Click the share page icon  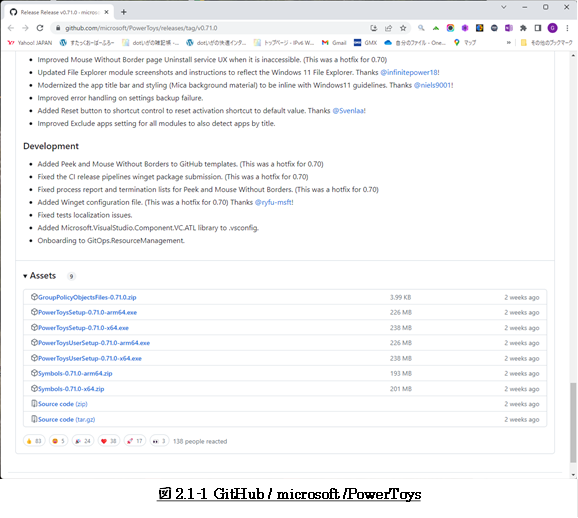tap(388, 28)
